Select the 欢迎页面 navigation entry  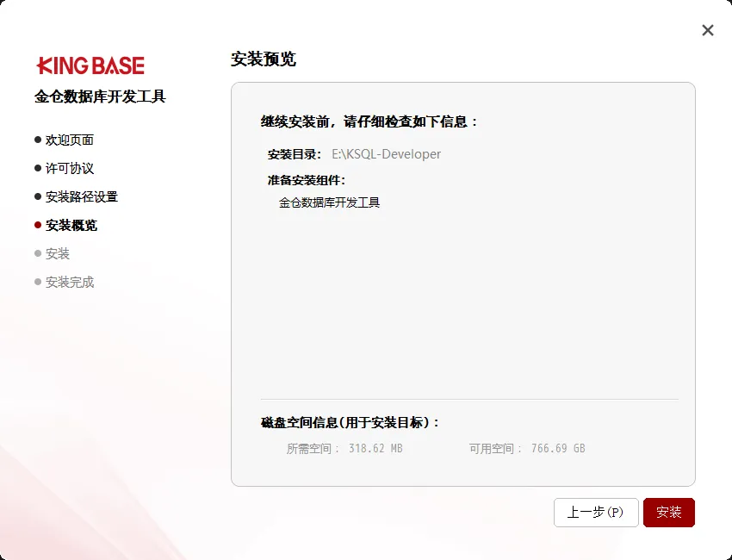pos(71,139)
